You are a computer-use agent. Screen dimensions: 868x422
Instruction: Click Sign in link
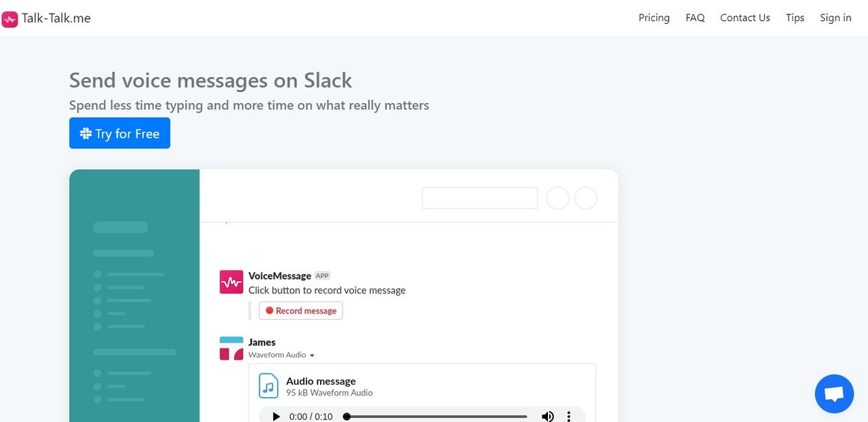point(835,18)
